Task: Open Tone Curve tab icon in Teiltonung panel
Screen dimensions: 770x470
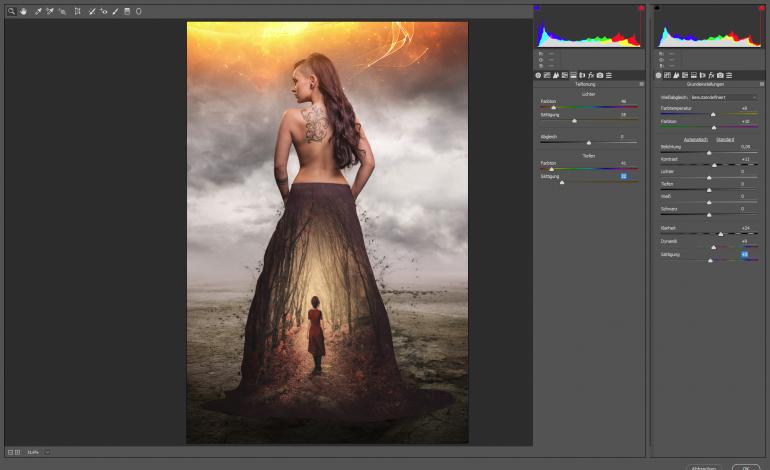Action: pyautogui.click(x=547, y=75)
